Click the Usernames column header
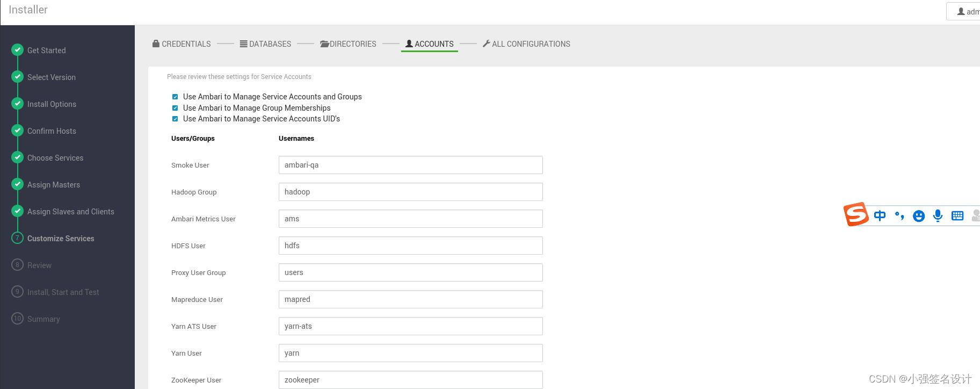The height and width of the screenshot is (389, 980). tap(296, 139)
